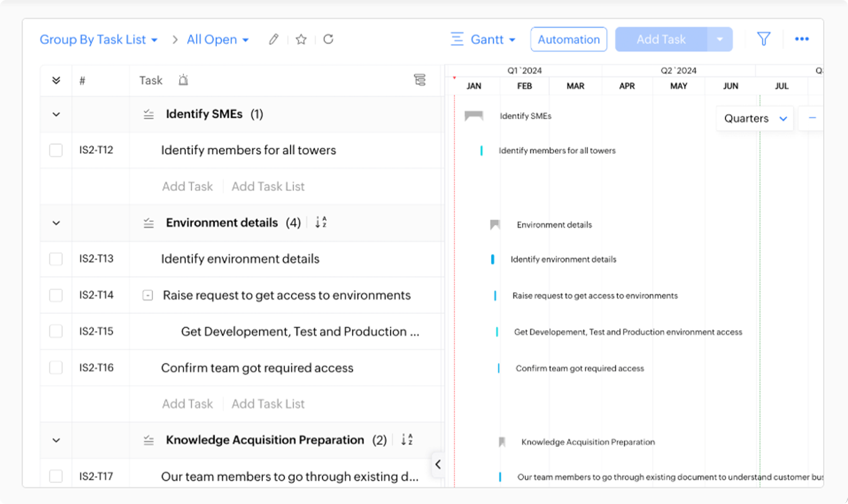The width and height of the screenshot is (848, 504).
Task: Click the column customization icon in header
Action: point(420,80)
